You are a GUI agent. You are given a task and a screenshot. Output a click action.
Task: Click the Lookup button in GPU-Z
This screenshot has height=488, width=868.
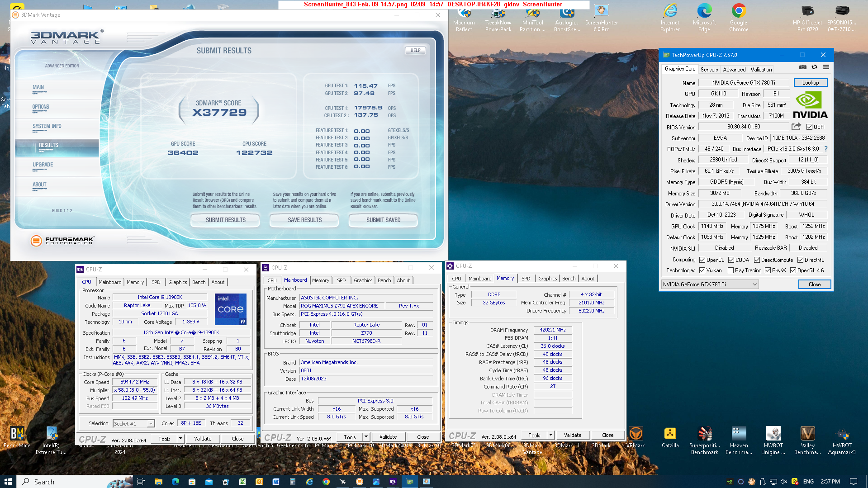tap(810, 83)
